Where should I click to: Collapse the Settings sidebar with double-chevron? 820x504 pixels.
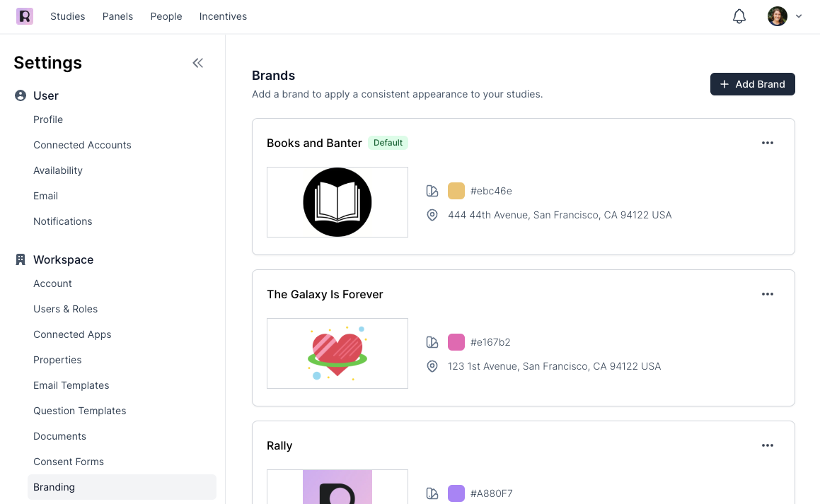pos(198,63)
